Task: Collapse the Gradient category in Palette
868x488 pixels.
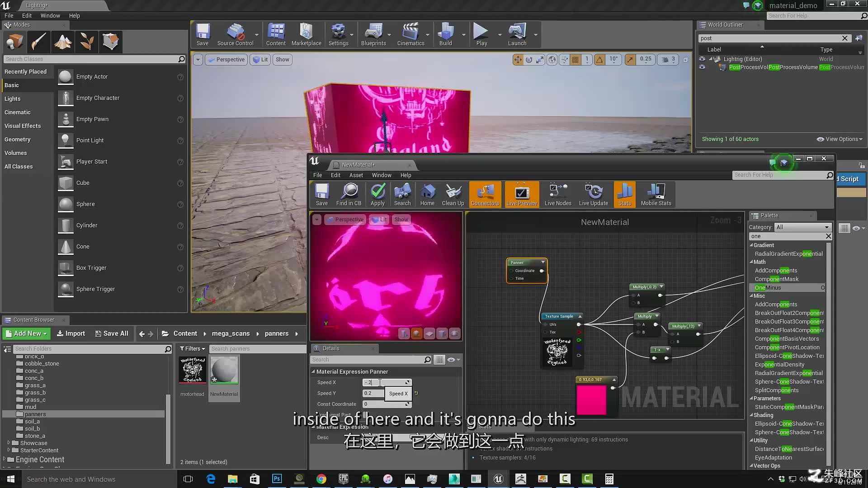Action: (x=751, y=245)
